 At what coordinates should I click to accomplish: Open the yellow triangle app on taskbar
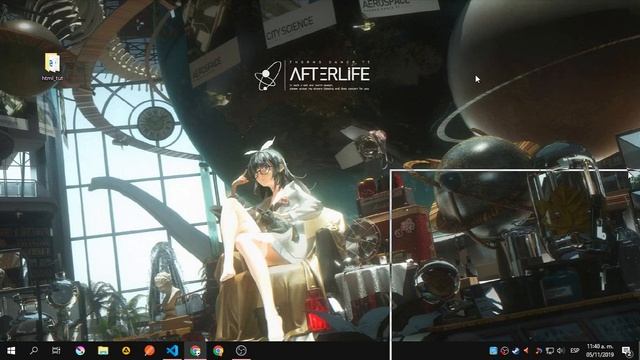point(126,351)
